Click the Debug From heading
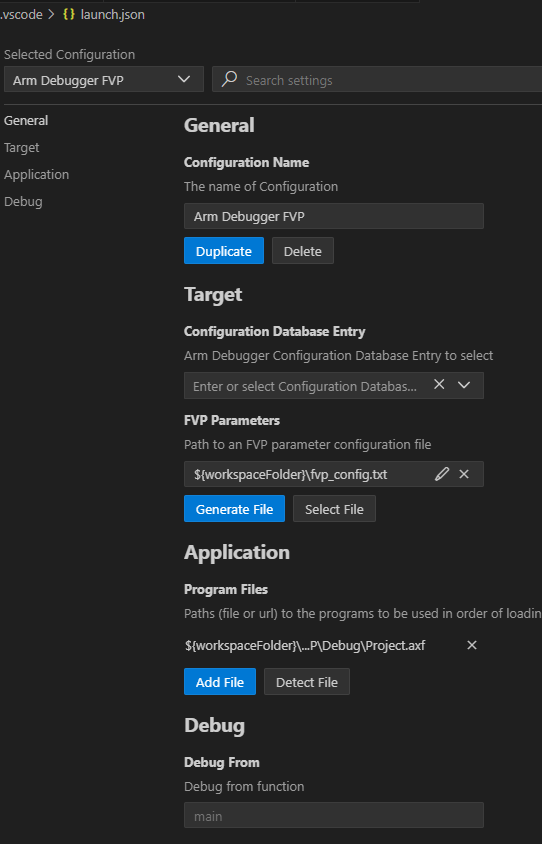This screenshot has width=542, height=844. 222,762
